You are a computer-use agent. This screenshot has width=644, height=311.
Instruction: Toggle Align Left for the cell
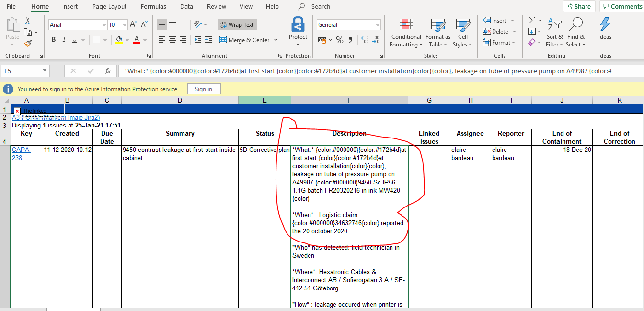click(162, 40)
